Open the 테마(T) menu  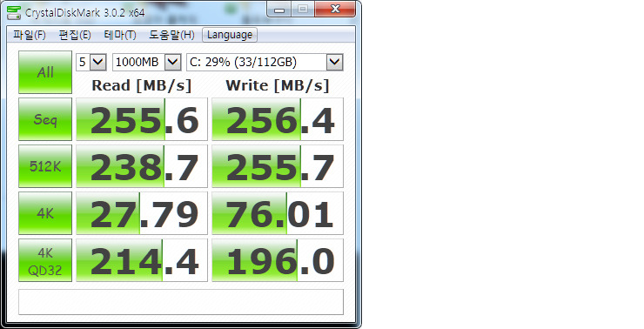(120, 35)
